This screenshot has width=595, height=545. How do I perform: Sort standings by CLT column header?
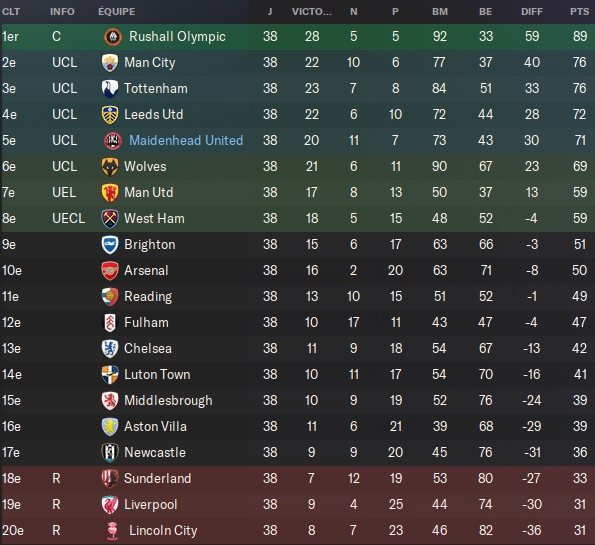(11, 12)
